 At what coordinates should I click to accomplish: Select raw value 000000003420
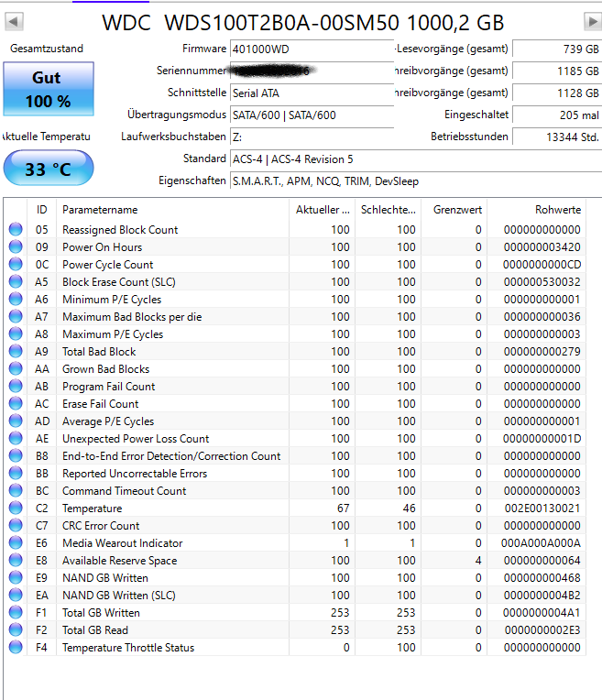pyautogui.click(x=542, y=246)
